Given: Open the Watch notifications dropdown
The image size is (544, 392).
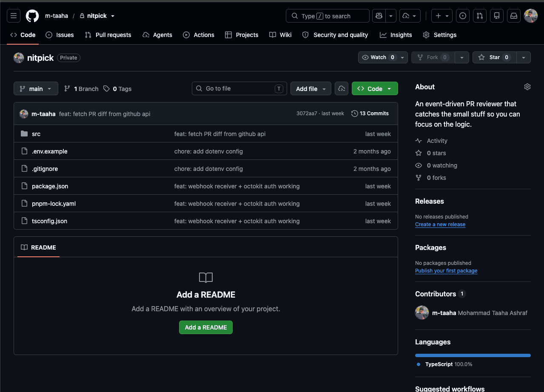Looking at the screenshot, I should point(383,57).
